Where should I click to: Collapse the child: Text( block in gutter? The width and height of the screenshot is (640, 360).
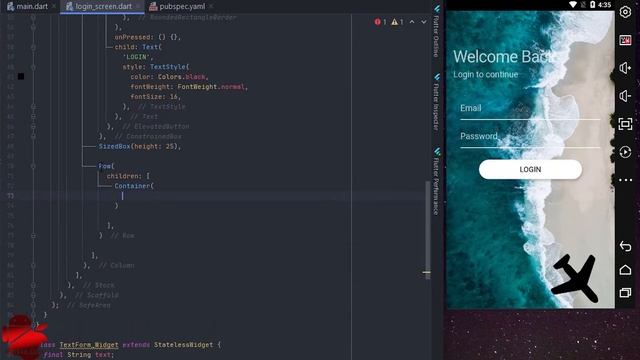point(33,47)
